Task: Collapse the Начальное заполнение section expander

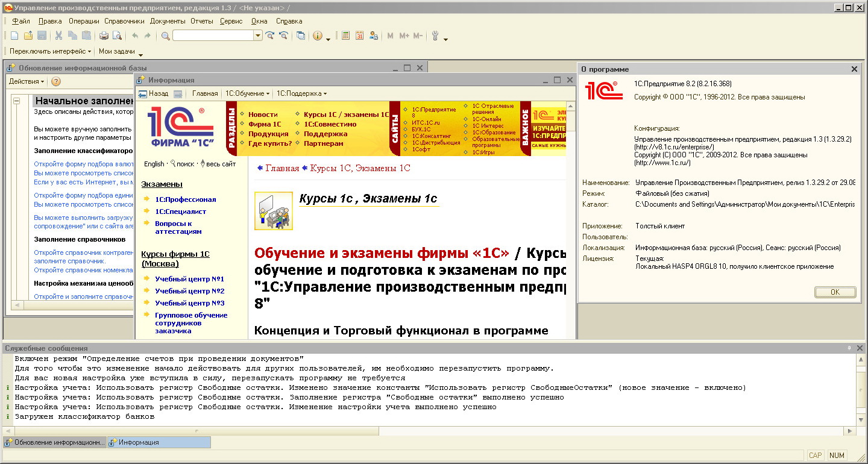Action: [x=17, y=101]
